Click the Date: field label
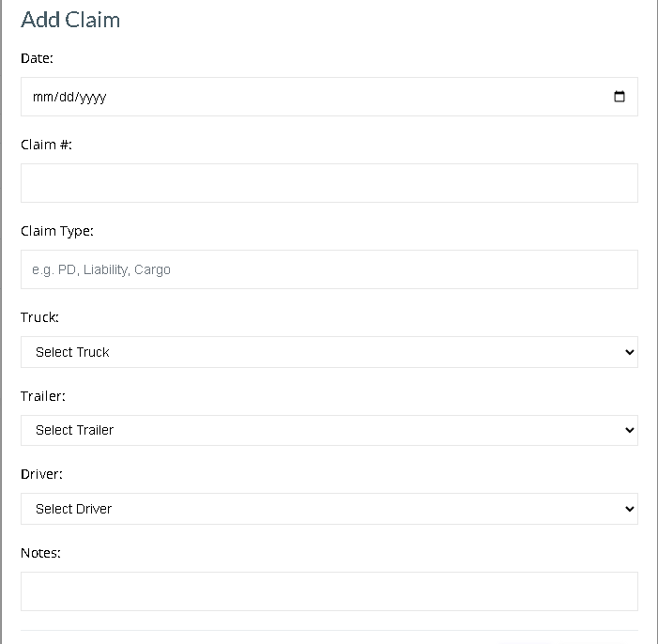The width and height of the screenshot is (658, 644). click(37, 58)
